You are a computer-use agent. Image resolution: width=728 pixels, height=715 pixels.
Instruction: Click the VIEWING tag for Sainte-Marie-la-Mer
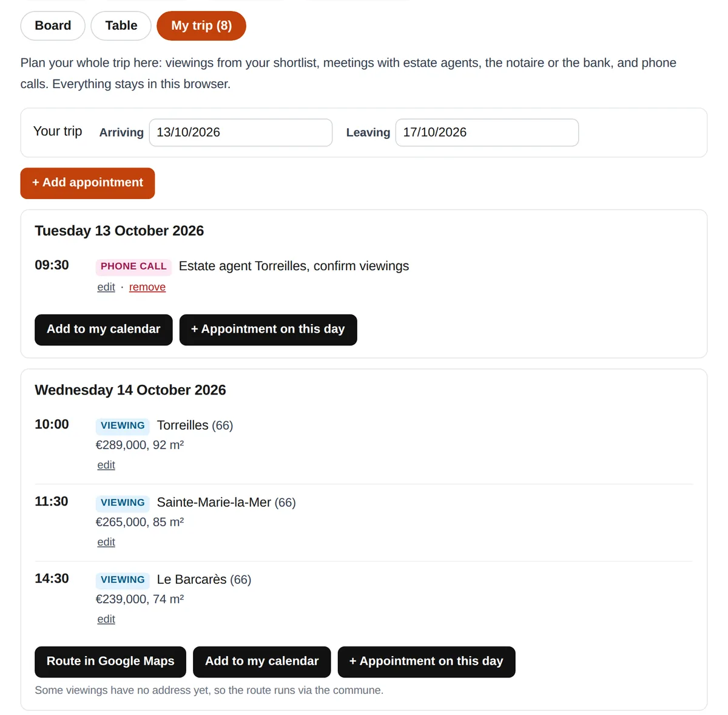123,503
